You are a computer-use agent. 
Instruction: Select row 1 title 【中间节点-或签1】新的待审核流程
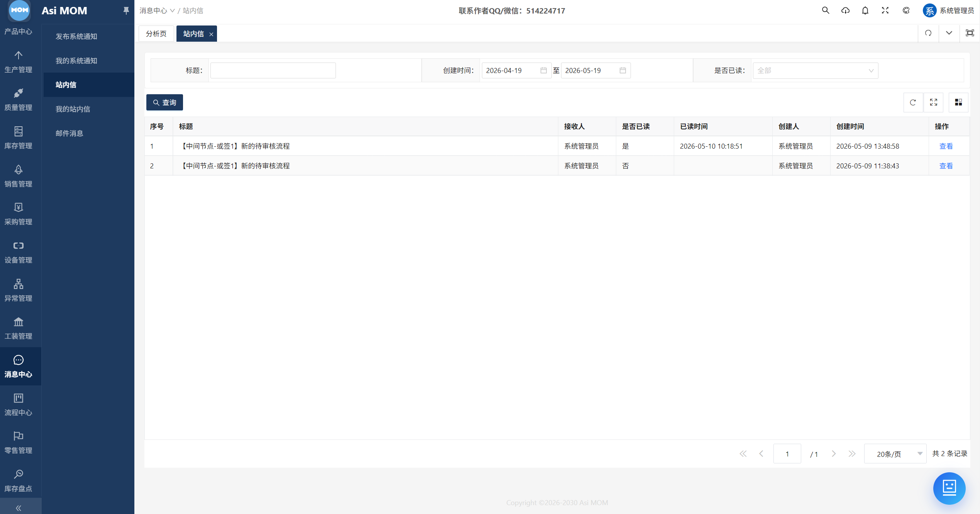[x=235, y=146]
